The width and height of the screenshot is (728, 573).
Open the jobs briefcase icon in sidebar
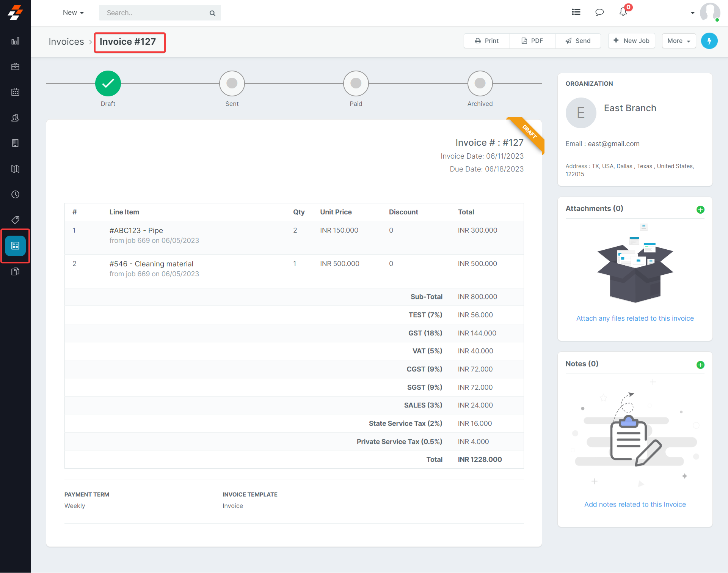pos(15,67)
